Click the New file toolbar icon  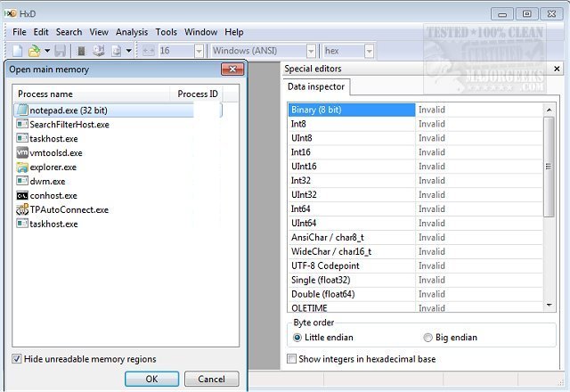(18, 51)
